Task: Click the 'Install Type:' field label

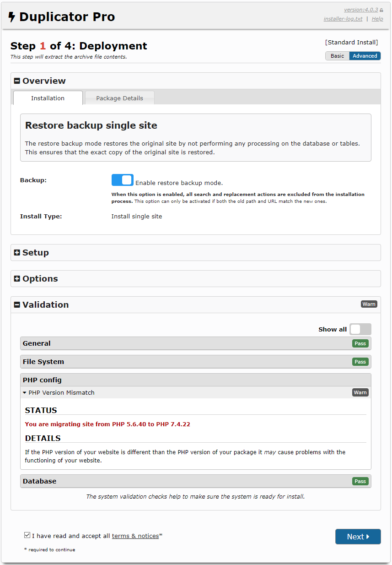Action: [41, 216]
